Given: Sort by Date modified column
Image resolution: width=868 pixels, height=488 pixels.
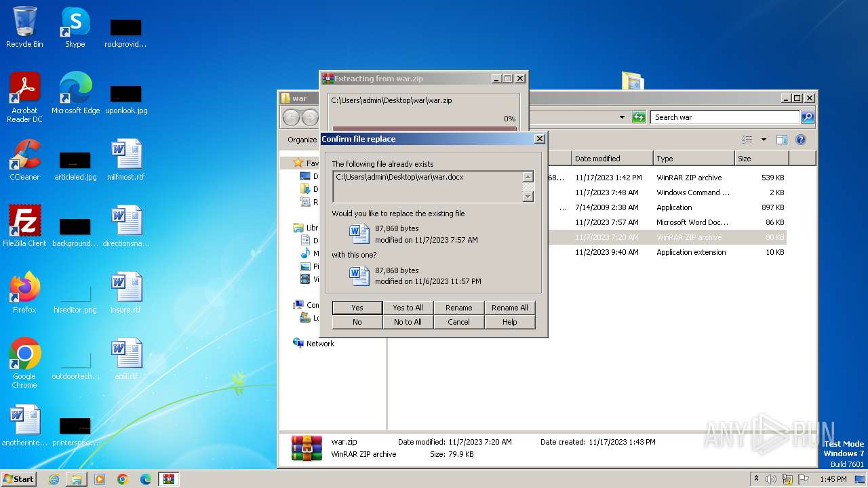Looking at the screenshot, I should tap(612, 159).
